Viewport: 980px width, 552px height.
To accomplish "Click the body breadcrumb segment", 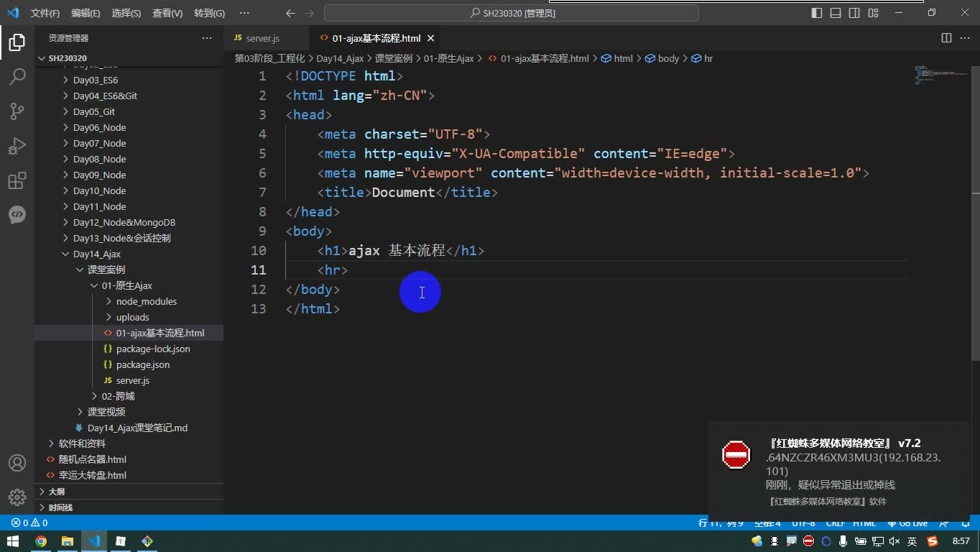I will 662,58.
